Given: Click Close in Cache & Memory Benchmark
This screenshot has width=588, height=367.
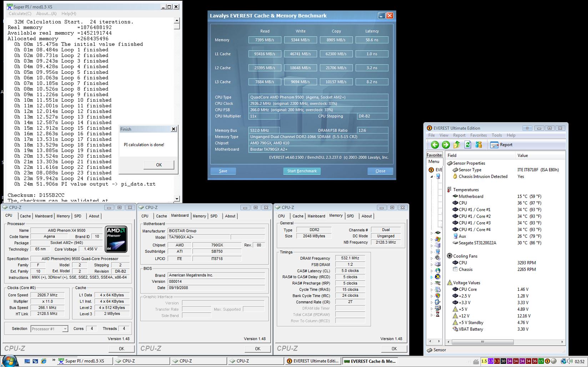Looking at the screenshot, I should click(380, 171).
